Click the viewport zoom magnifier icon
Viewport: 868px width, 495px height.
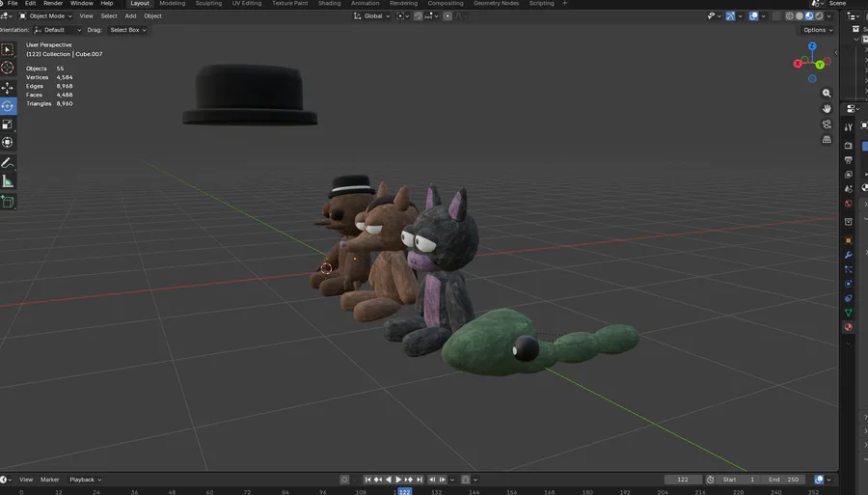[827, 93]
